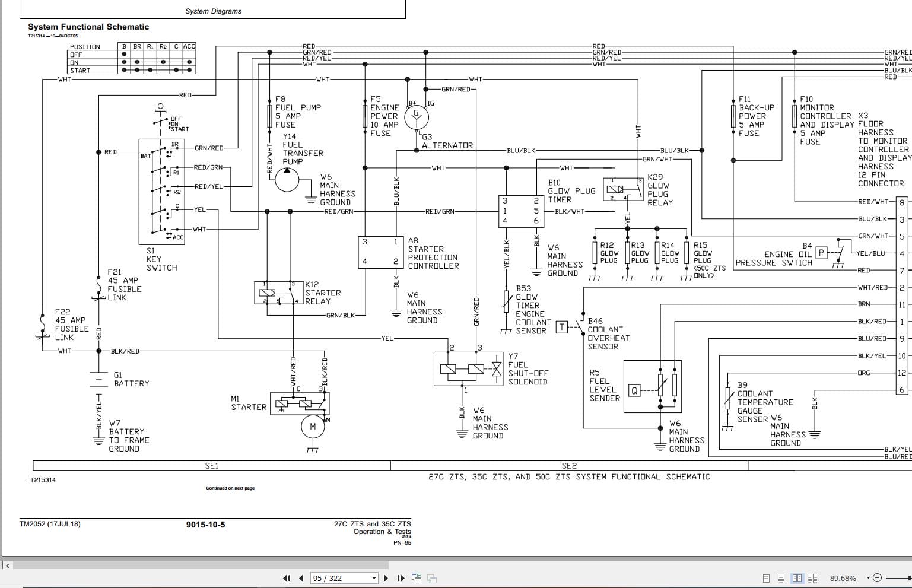Click the 'M1 STARTER' label
This screenshot has width=912, height=588.
click(x=249, y=403)
